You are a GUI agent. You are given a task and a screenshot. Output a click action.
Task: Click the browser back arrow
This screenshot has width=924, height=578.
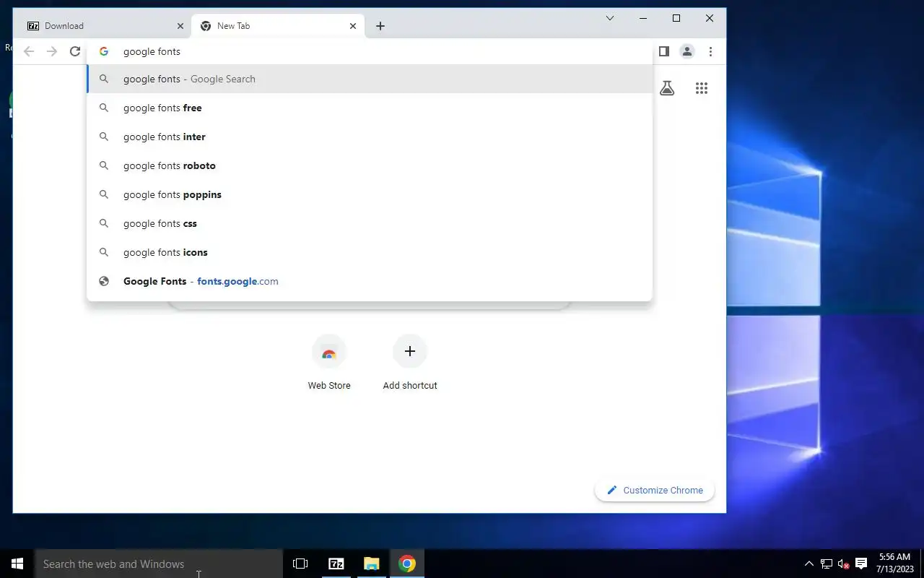click(x=29, y=51)
